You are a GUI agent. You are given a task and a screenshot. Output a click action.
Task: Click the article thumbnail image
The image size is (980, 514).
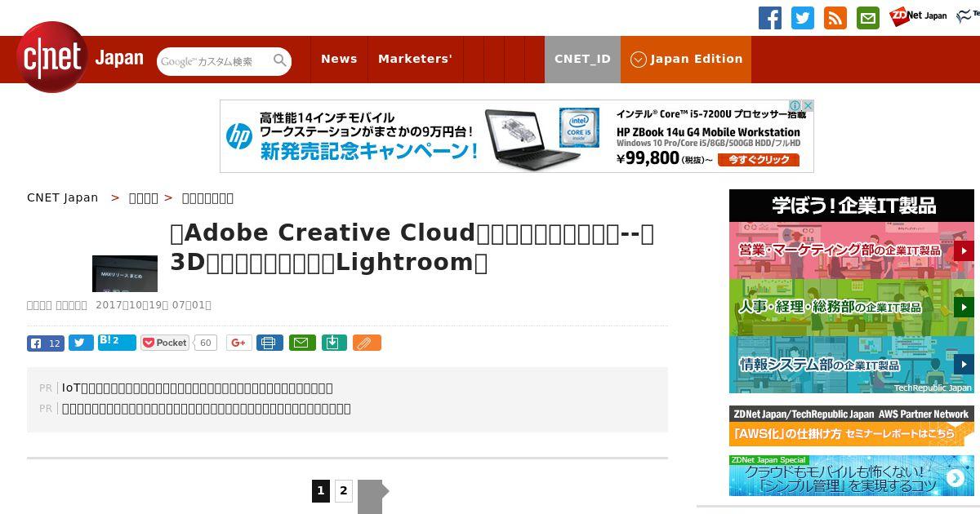(125, 273)
